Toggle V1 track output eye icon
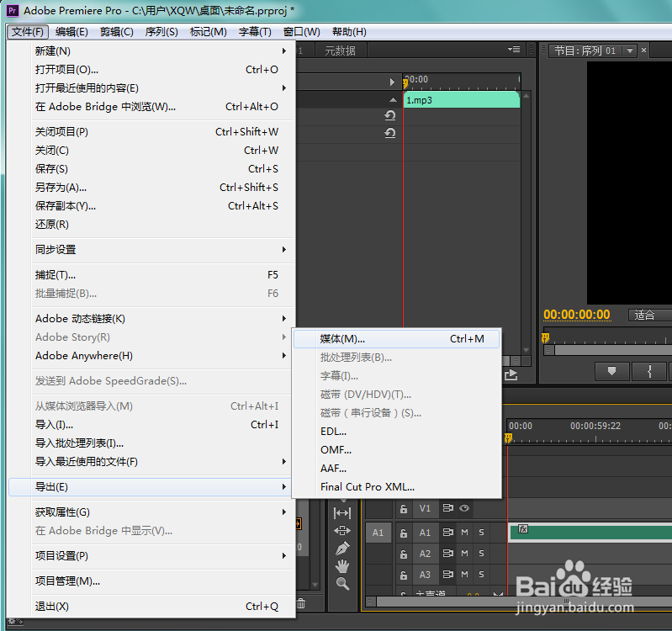672x631 pixels. [464, 508]
